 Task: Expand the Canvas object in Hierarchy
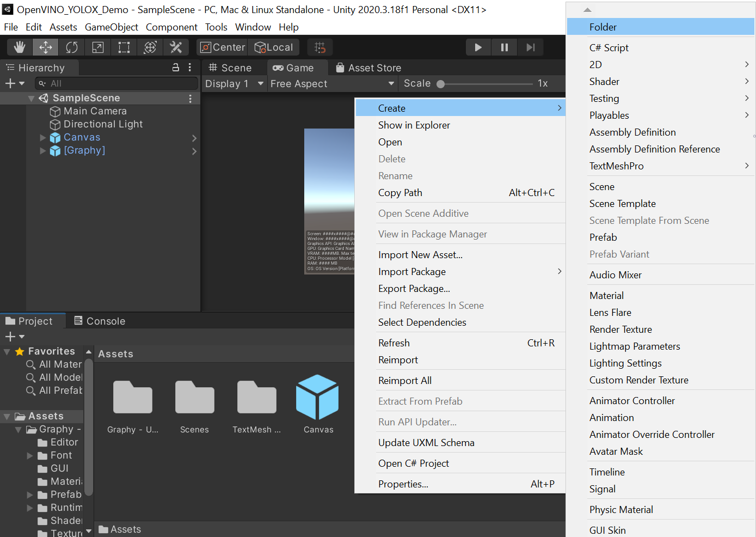click(43, 138)
